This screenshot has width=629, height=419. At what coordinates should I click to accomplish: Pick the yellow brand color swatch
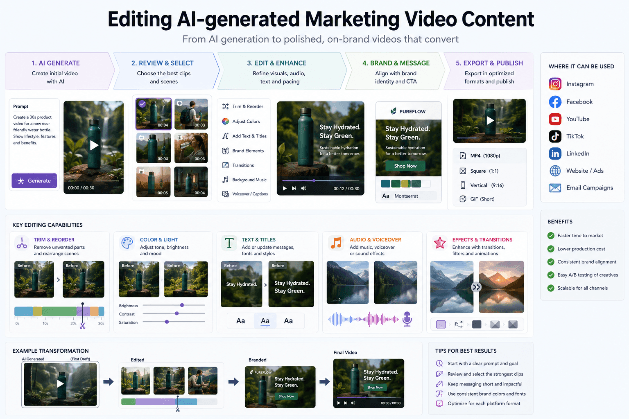pyautogui.click(x=405, y=184)
